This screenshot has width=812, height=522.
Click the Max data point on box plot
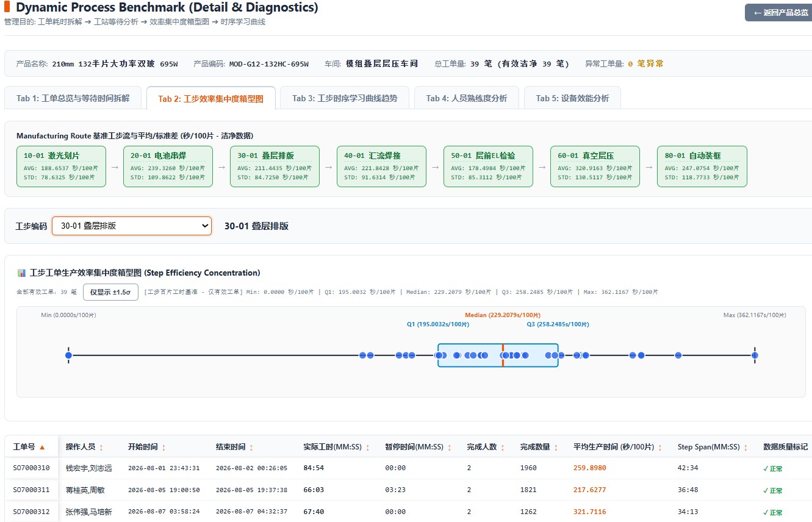[755, 355]
